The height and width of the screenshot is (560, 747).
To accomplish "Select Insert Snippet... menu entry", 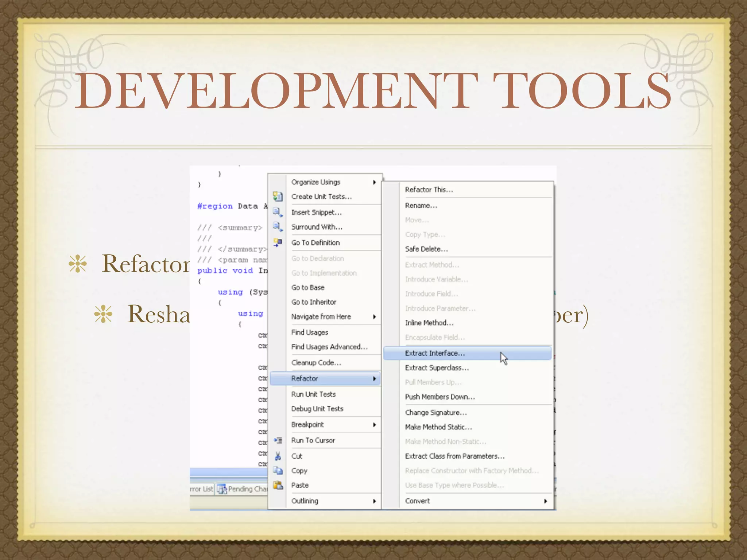I will [325, 212].
